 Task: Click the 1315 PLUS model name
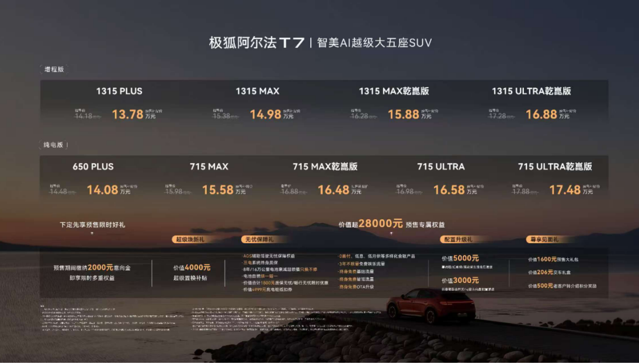119,91
